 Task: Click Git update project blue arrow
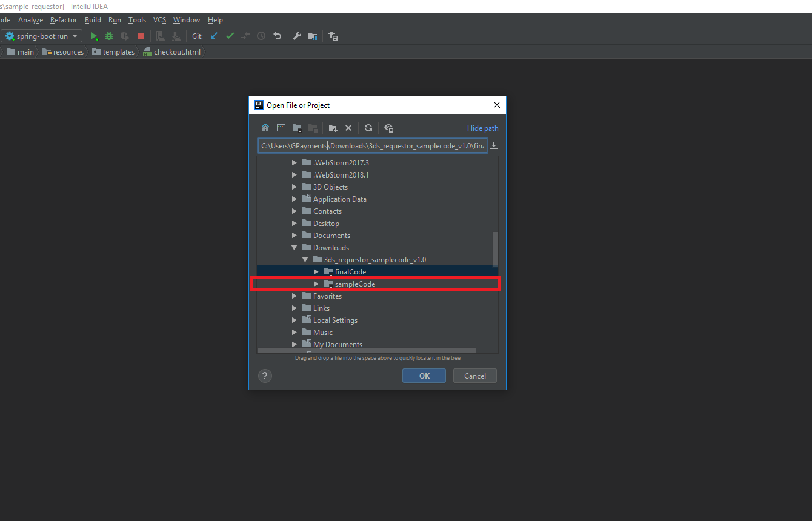click(x=214, y=36)
